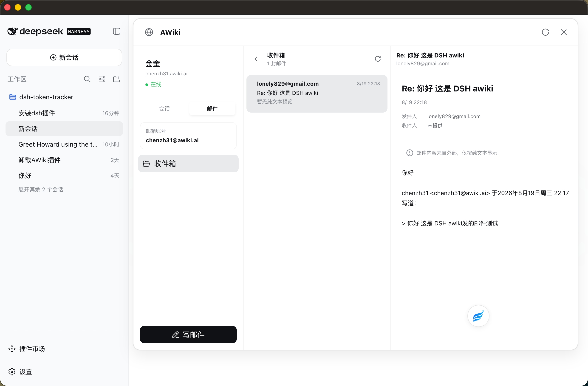
Task: Click the AWiki globe icon
Action: coord(149,32)
